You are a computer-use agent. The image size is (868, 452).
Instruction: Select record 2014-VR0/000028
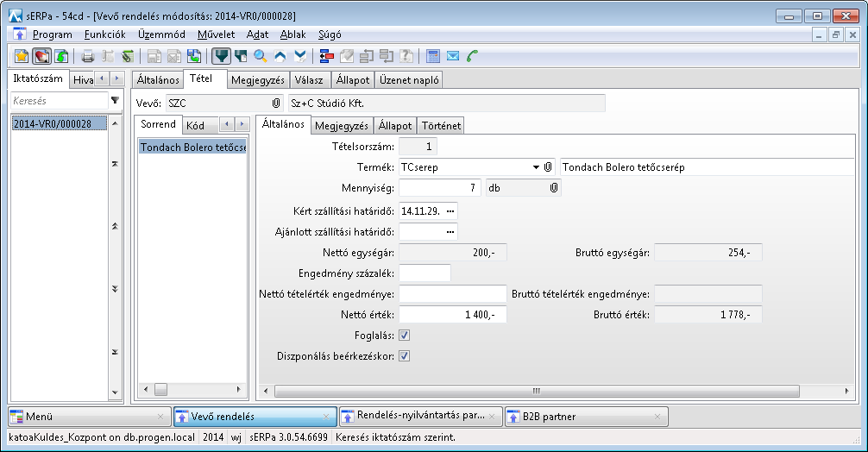coord(60,123)
